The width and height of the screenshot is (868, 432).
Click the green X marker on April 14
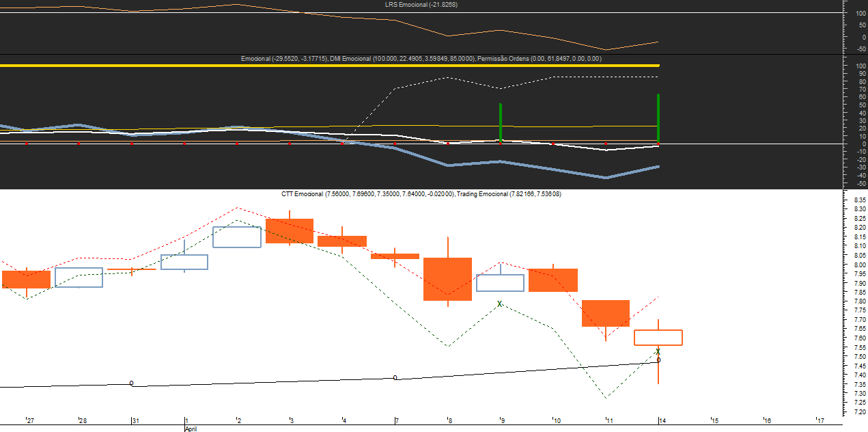pyautogui.click(x=658, y=352)
